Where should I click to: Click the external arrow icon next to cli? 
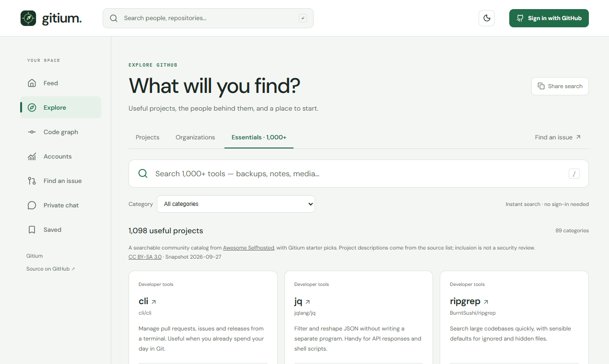pos(154,302)
